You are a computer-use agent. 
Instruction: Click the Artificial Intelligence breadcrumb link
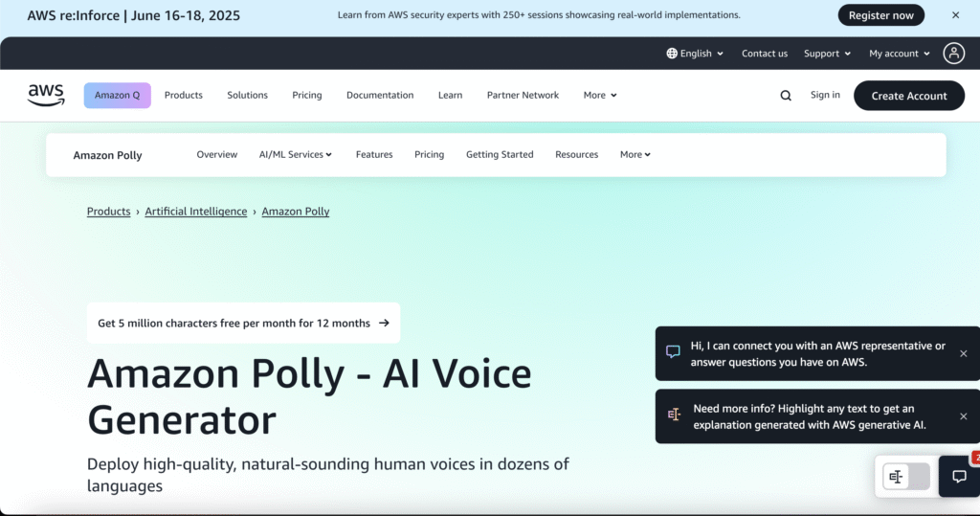[x=196, y=212]
